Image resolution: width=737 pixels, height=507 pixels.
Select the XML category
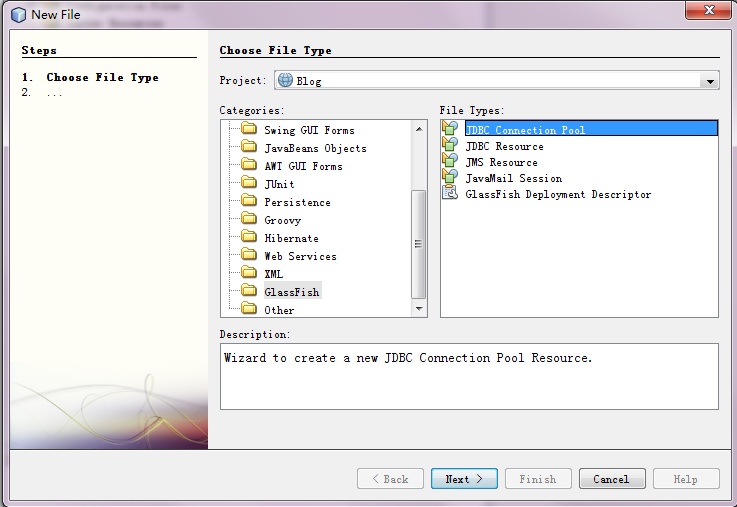pyautogui.click(x=274, y=274)
